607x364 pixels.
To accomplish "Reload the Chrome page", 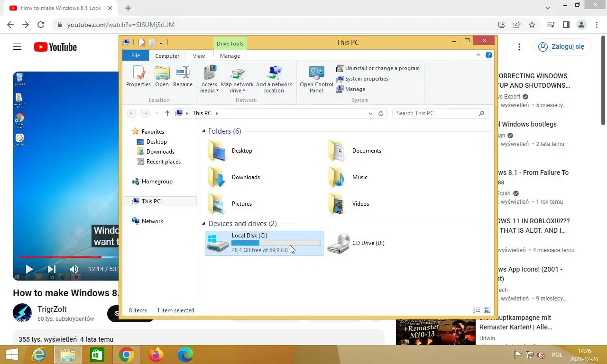I will pyautogui.click(x=41, y=25).
